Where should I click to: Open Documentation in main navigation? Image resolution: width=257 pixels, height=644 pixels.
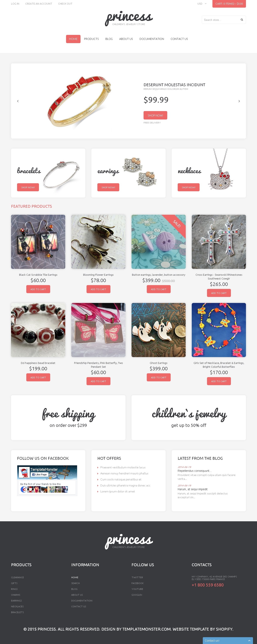(152, 39)
